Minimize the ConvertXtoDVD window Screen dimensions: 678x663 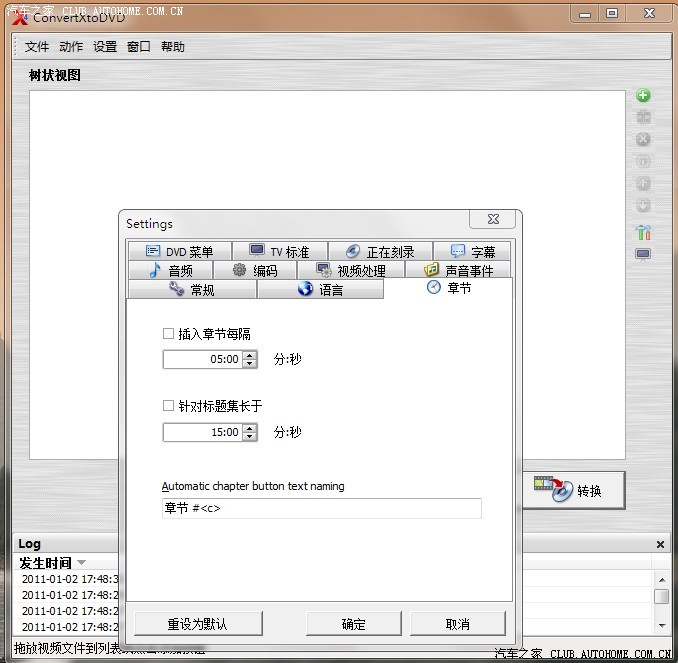[585, 14]
